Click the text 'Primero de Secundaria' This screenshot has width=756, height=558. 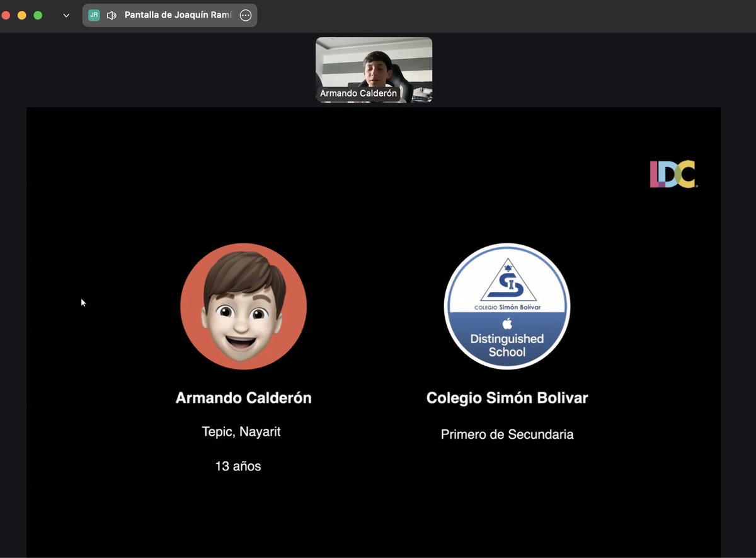(x=507, y=434)
